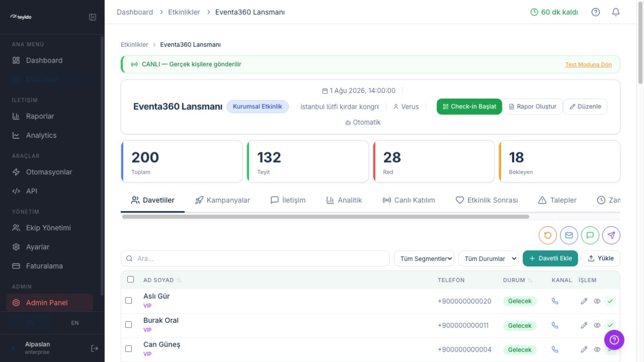View Burak Oral details via eye icon
The height and width of the screenshot is (362, 644).
[x=597, y=325]
